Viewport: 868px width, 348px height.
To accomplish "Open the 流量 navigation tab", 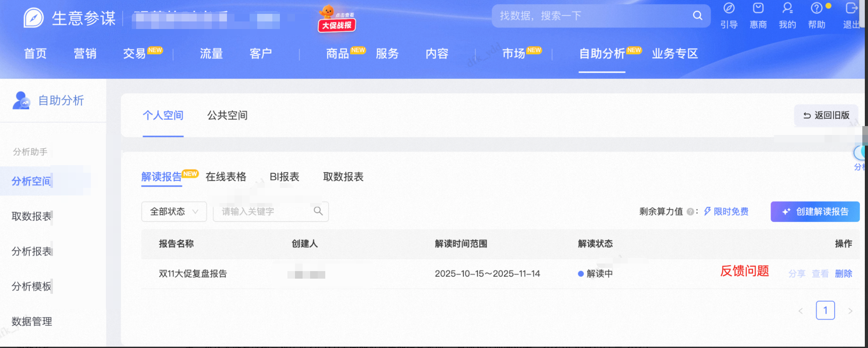I will [x=211, y=54].
